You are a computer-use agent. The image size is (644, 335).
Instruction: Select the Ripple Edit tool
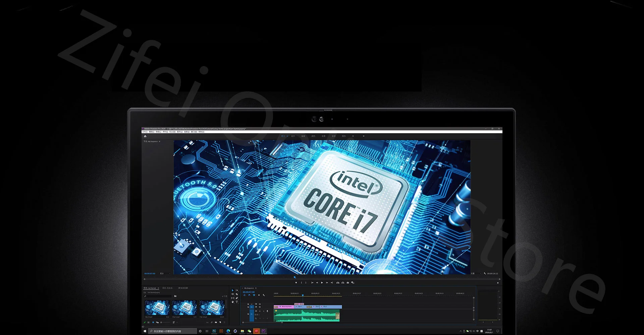coord(232,294)
